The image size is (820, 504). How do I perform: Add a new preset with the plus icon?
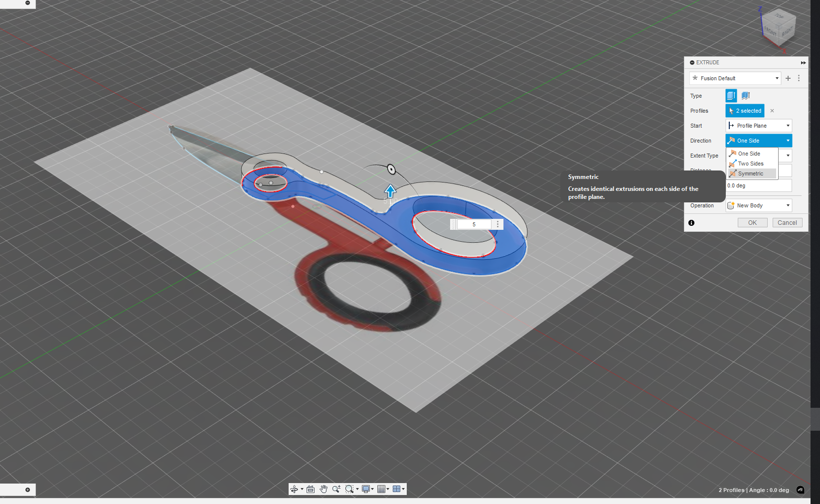(x=788, y=78)
